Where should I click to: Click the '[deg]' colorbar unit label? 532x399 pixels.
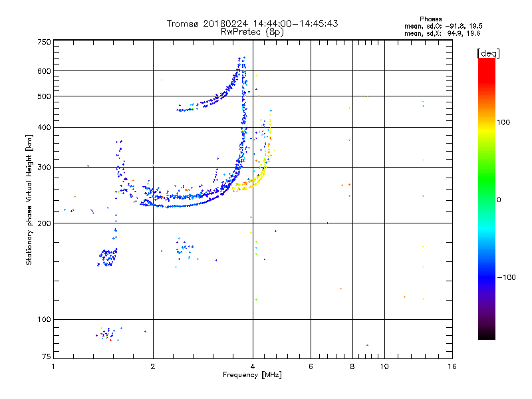pos(488,53)
